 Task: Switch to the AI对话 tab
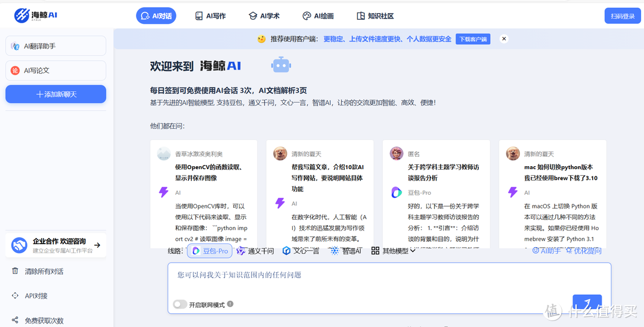(156, 16)
